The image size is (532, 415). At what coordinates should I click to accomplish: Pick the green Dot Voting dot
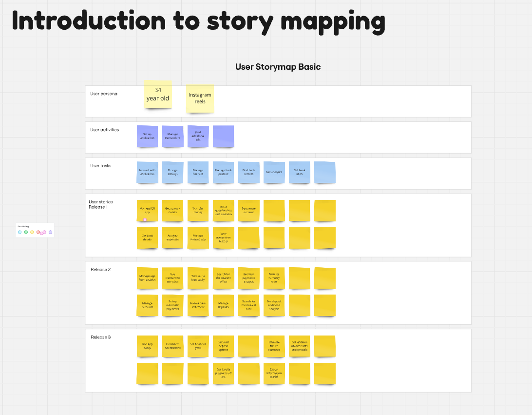pos(26,232)
